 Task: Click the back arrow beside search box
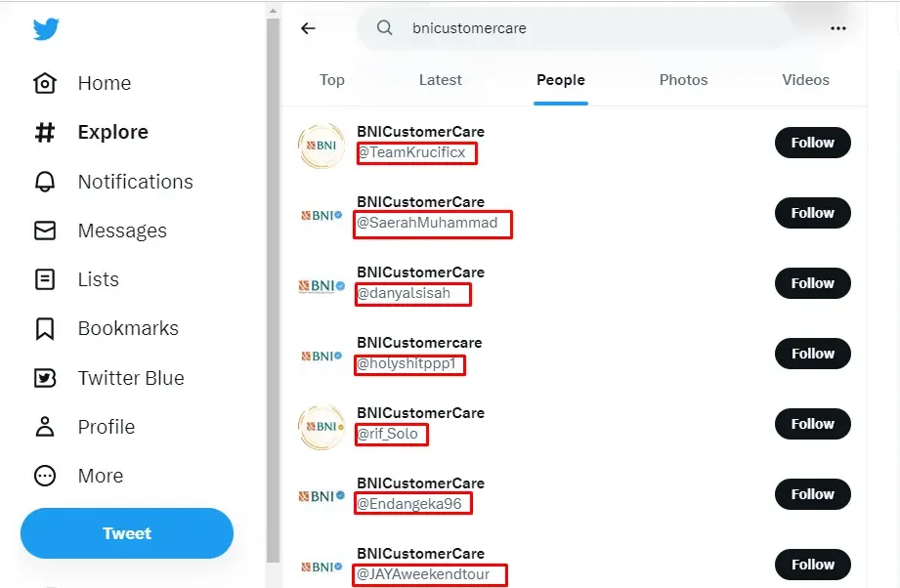point(309,28)
